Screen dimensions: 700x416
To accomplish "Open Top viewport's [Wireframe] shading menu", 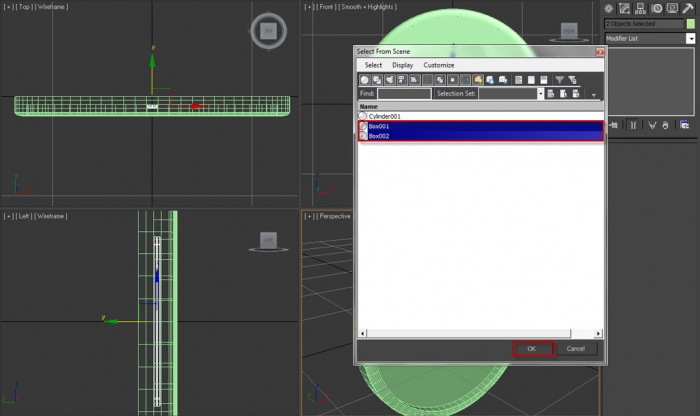I will pyautogui.click(x=51, y=7).
